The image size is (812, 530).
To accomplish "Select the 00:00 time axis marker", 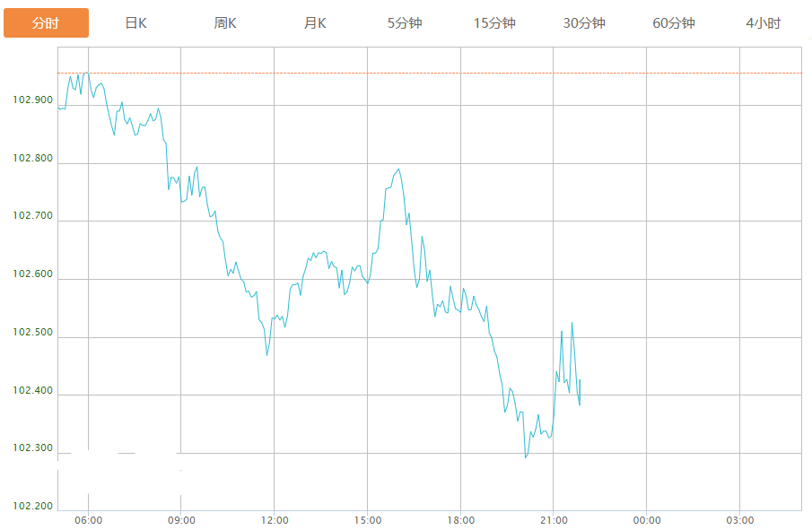I will tap(647, 520).
